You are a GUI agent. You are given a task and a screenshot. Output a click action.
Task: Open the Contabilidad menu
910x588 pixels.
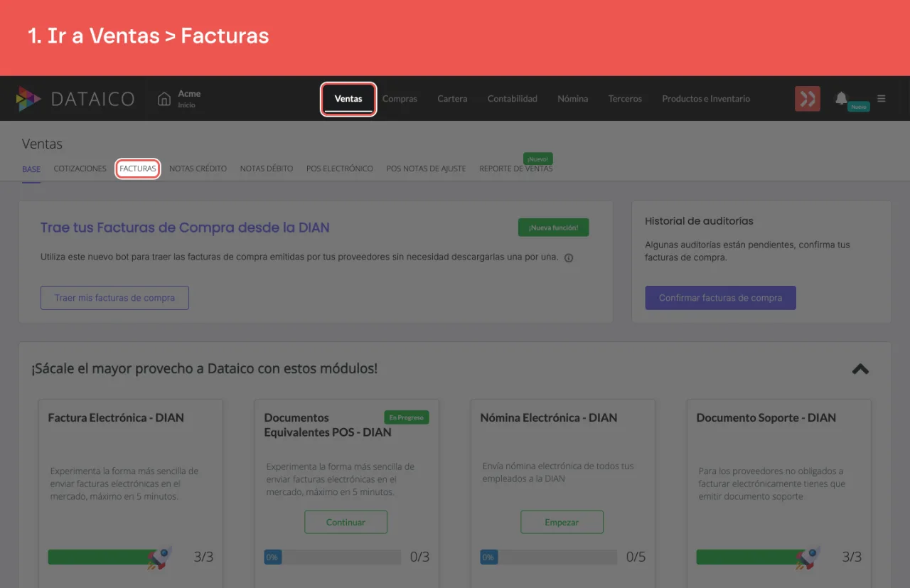(513, 99)
